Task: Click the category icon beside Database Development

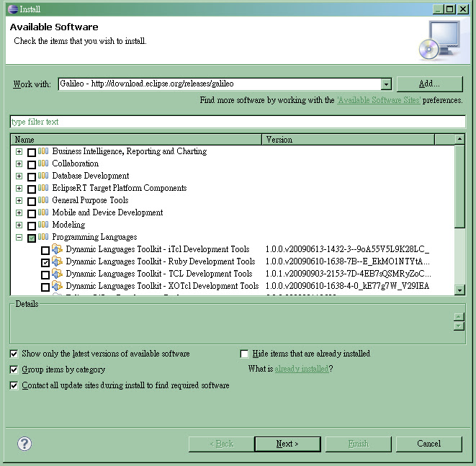Action: [43, 176]
